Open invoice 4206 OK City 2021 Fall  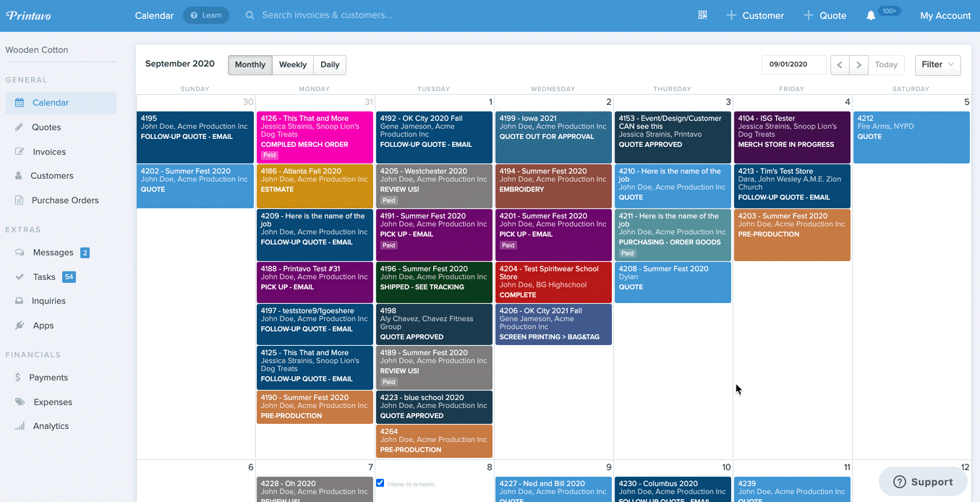[x=553, y=324]
